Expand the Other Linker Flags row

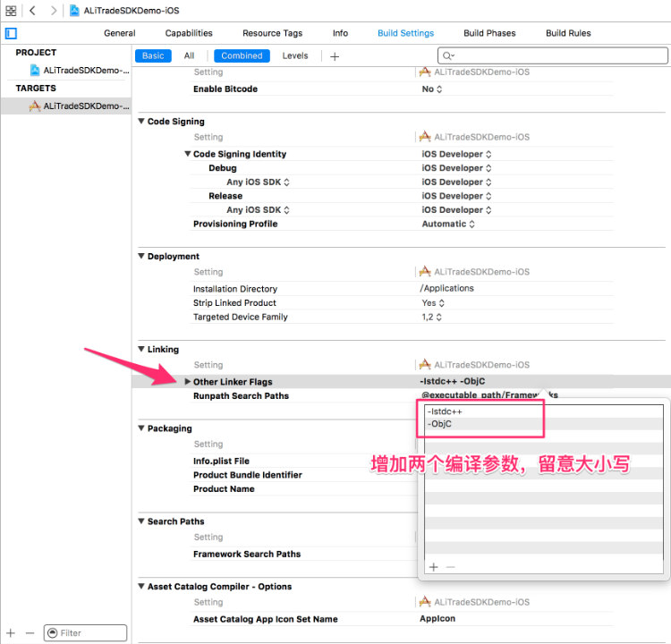(x=187, y=382)
